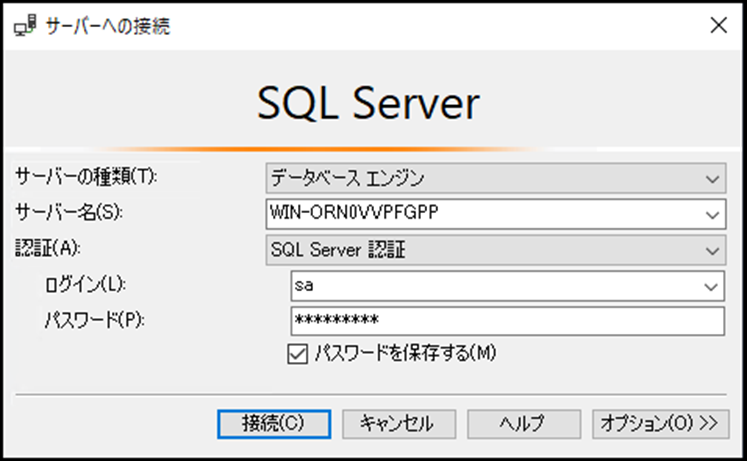
Task: Uncheck the パスワードを保存する checkbox
Action: [297, 354]
